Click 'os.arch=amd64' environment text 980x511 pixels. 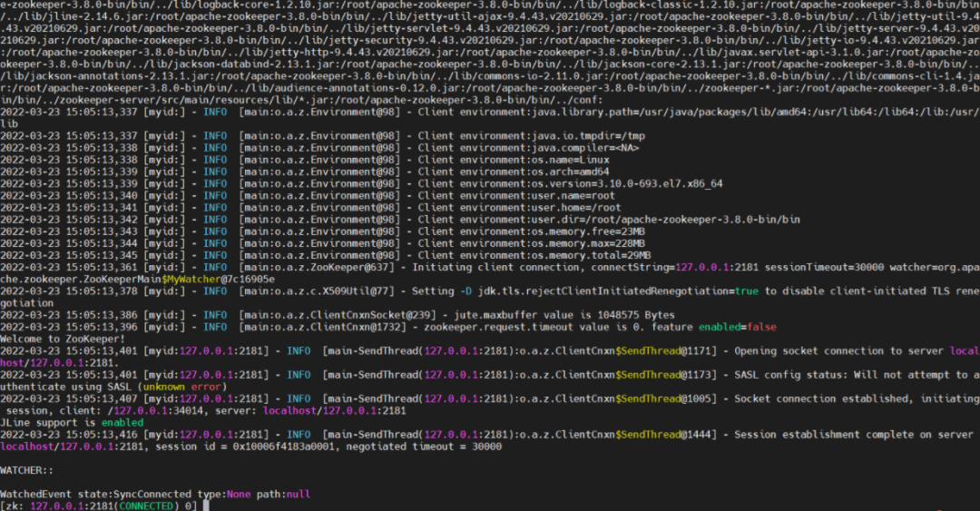tap(570, 172)
